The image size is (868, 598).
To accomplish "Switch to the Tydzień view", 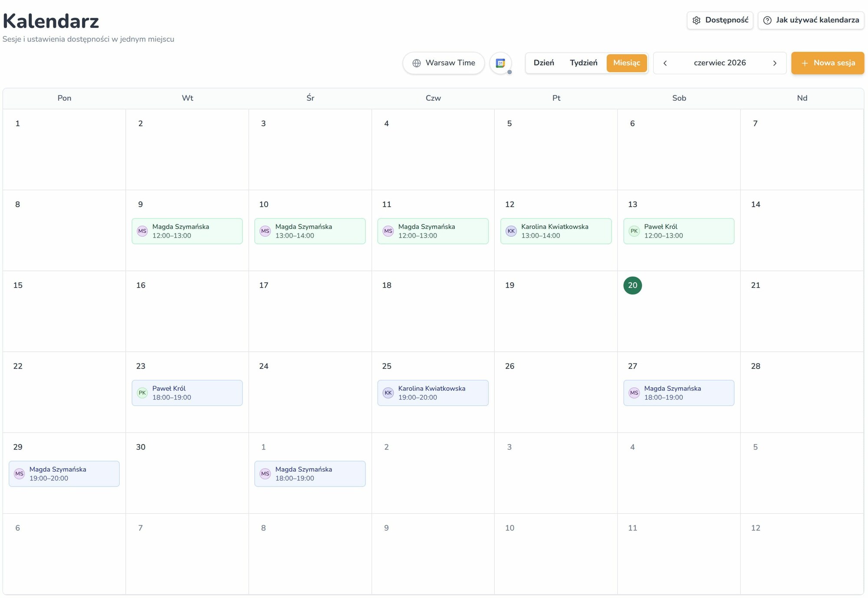I will click(x=584, y=63).
